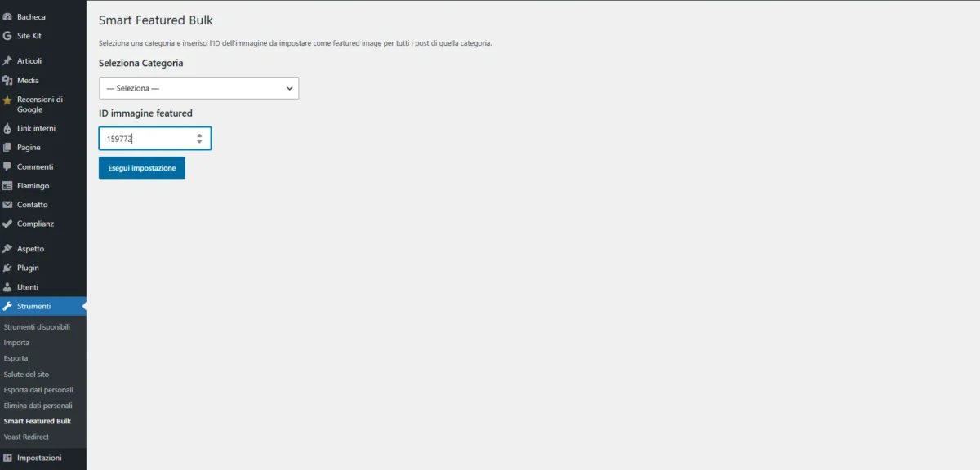980x470 pixels.
Task: Expand the Seleziona Categoria dropdown
Action: [198, 88]
